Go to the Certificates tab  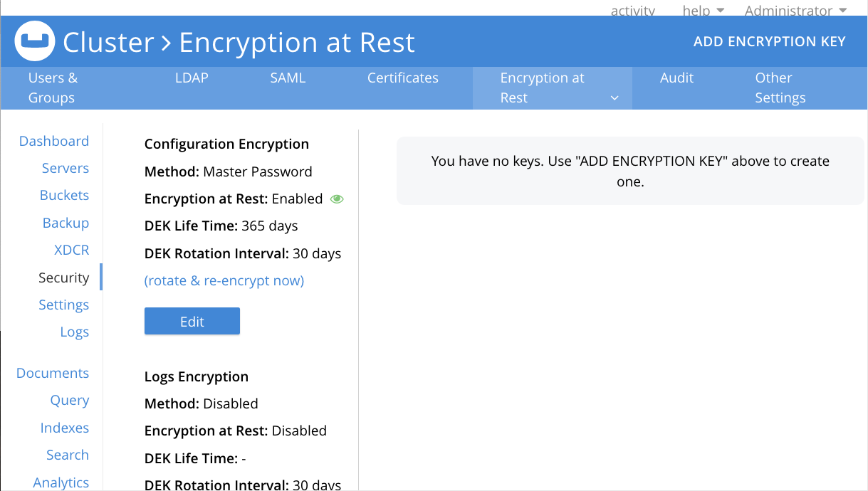tap(402, 78)
